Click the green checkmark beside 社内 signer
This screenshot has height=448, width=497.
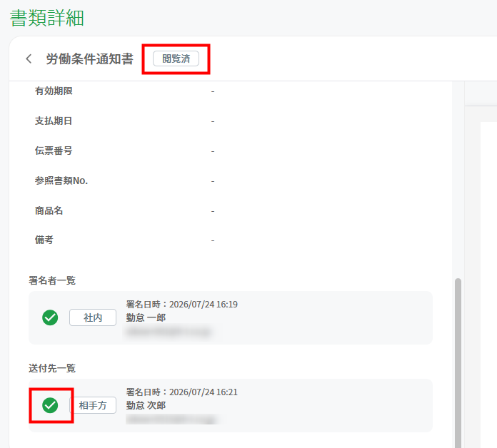(50, 317)
